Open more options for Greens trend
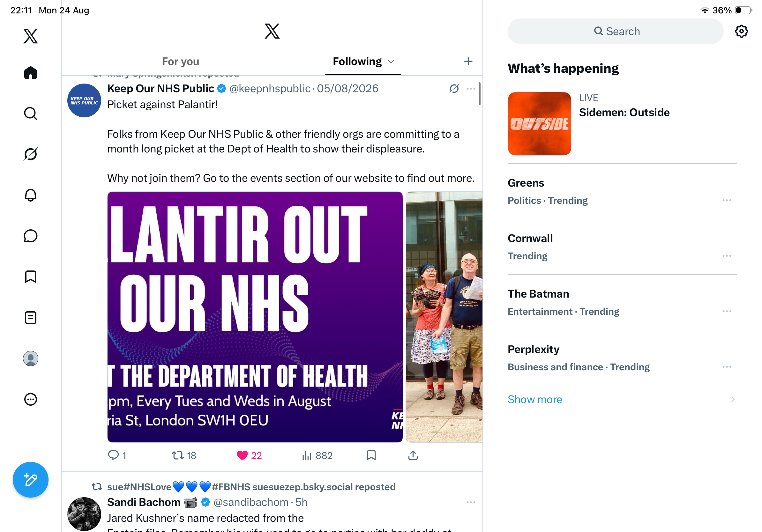 click(727, 200)
